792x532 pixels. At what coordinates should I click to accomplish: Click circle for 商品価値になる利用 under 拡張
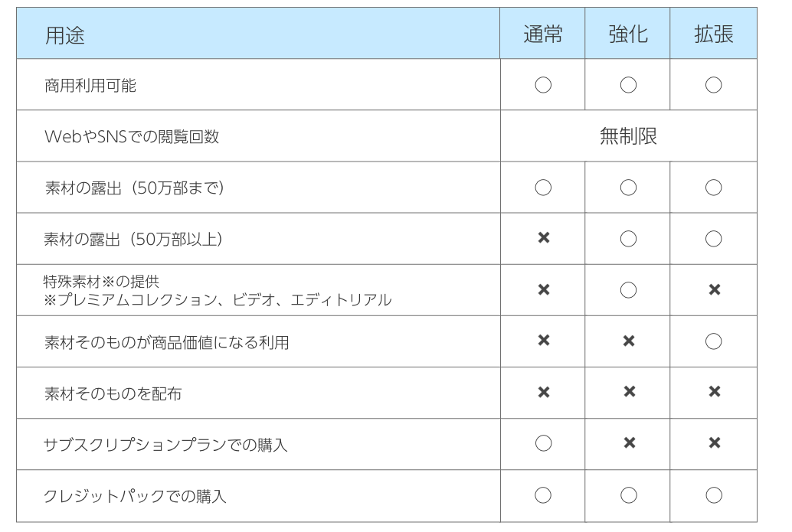[x=713, y=341]
